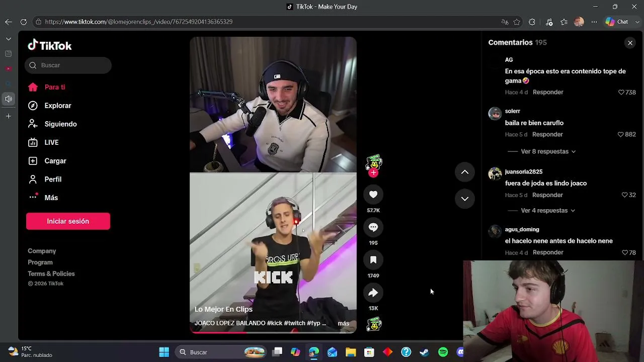Reply to AG's comment with Responder
This screenshot has width=644, height=362.
pos(548,93)
